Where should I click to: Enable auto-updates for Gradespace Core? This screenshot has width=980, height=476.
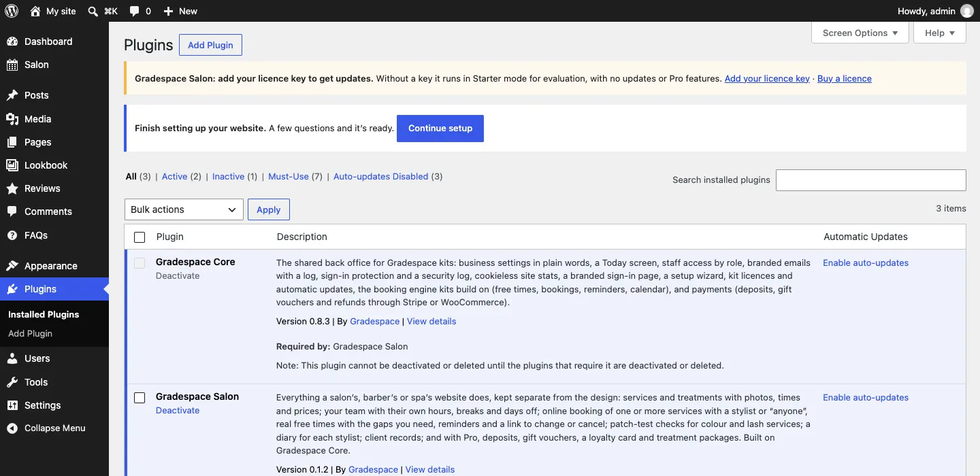tap(866, 262)
